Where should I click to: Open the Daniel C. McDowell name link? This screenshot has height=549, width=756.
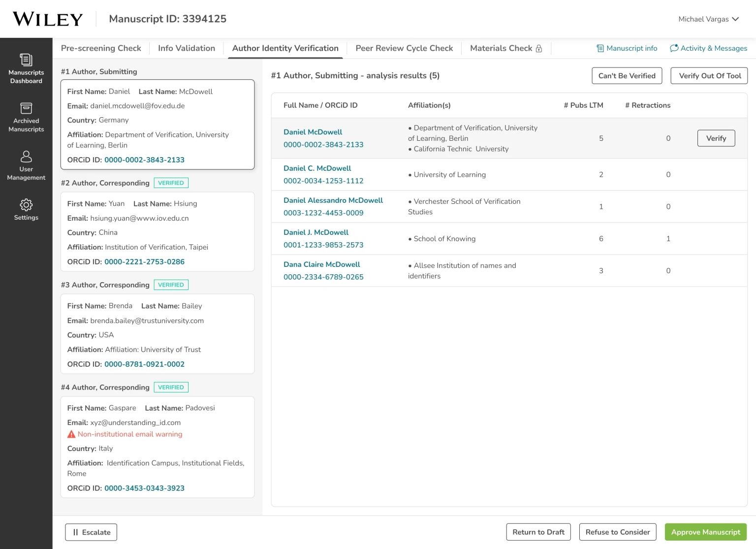[317, 168]
